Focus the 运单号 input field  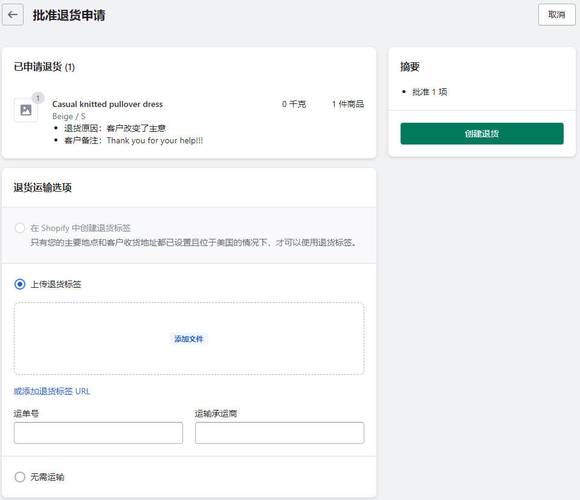[x=98, y=433]
